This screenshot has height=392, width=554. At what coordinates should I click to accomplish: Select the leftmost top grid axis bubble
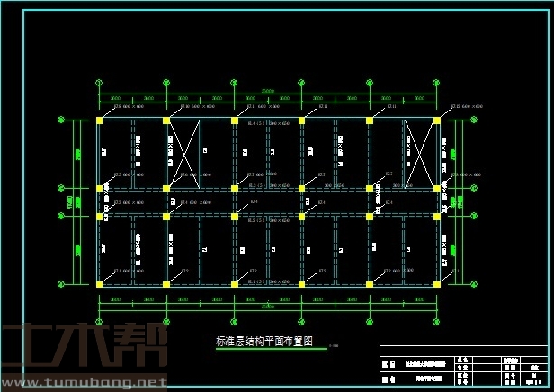tap(99, 83)
